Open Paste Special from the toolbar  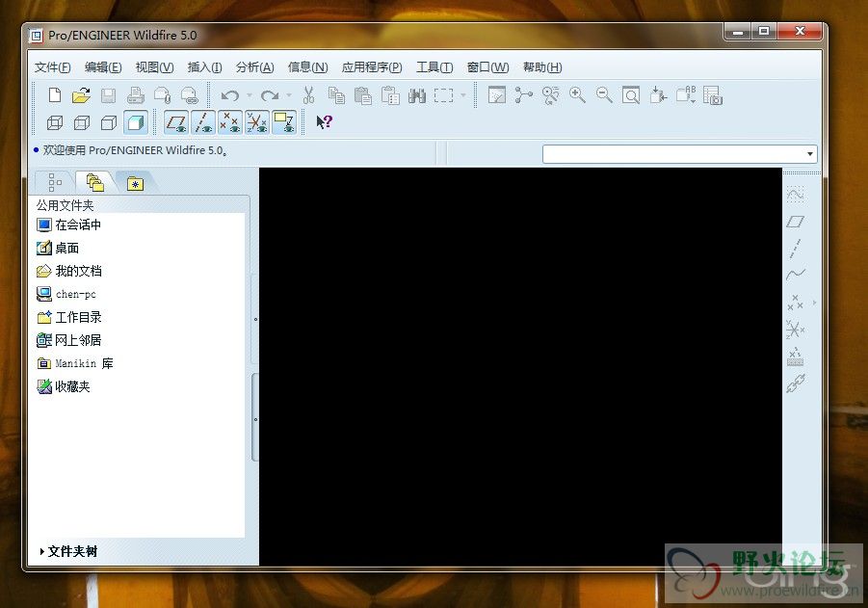click(390, 95)
